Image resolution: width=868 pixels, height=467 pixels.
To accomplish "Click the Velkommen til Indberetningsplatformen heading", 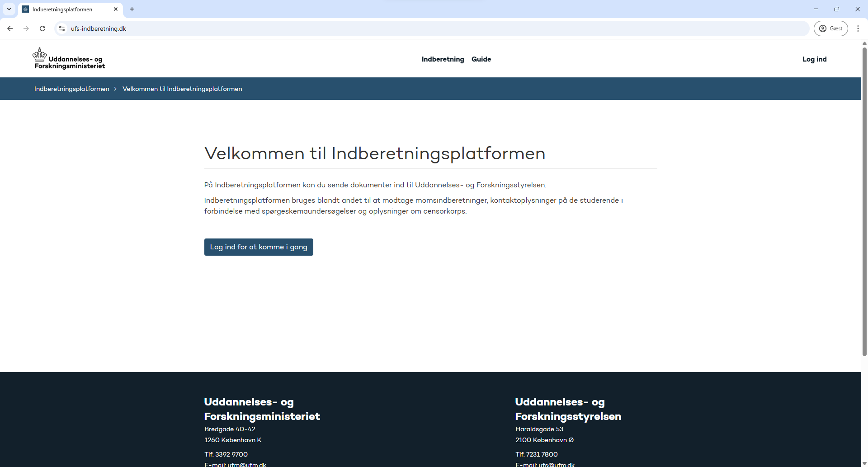I will point(375,153).
